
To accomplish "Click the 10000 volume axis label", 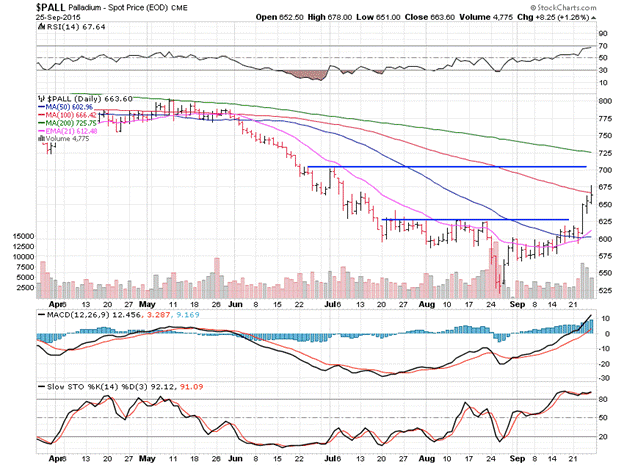I will (x=23, y=257).
